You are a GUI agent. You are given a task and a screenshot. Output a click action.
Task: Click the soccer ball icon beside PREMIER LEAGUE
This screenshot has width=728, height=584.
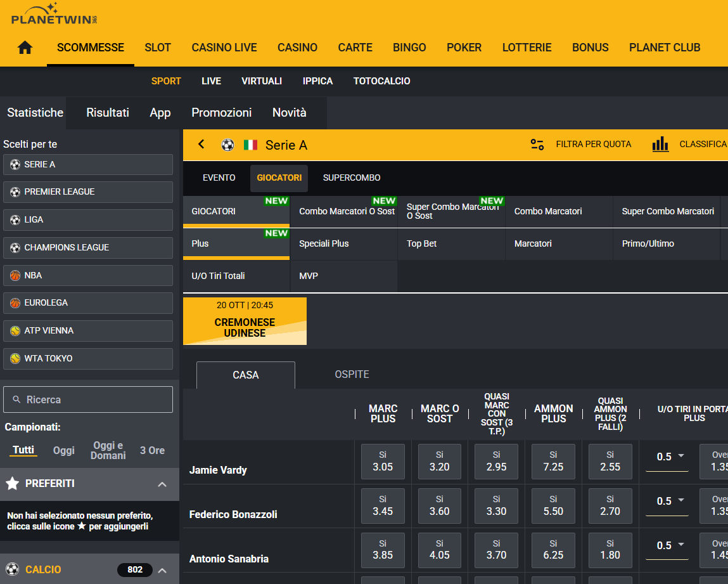15,192
